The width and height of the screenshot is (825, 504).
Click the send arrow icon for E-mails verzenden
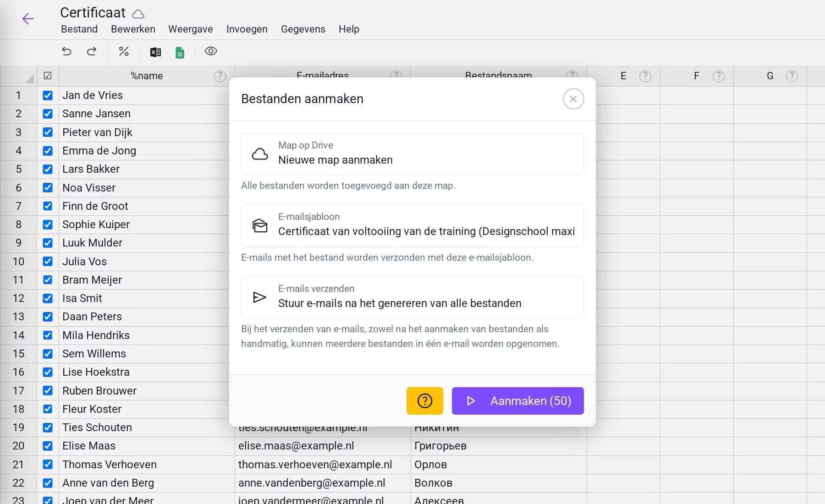click(x=259, y=297)
